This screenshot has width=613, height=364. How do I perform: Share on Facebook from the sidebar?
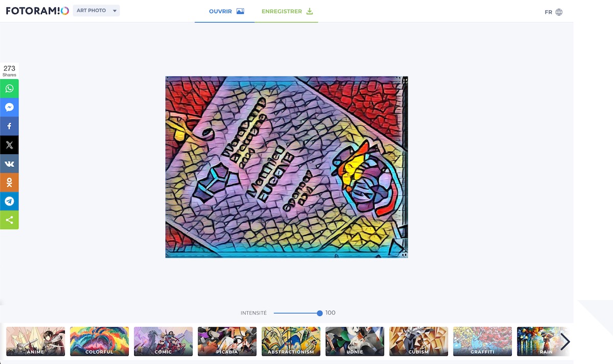pyautogui.click(x=9, y=126)
